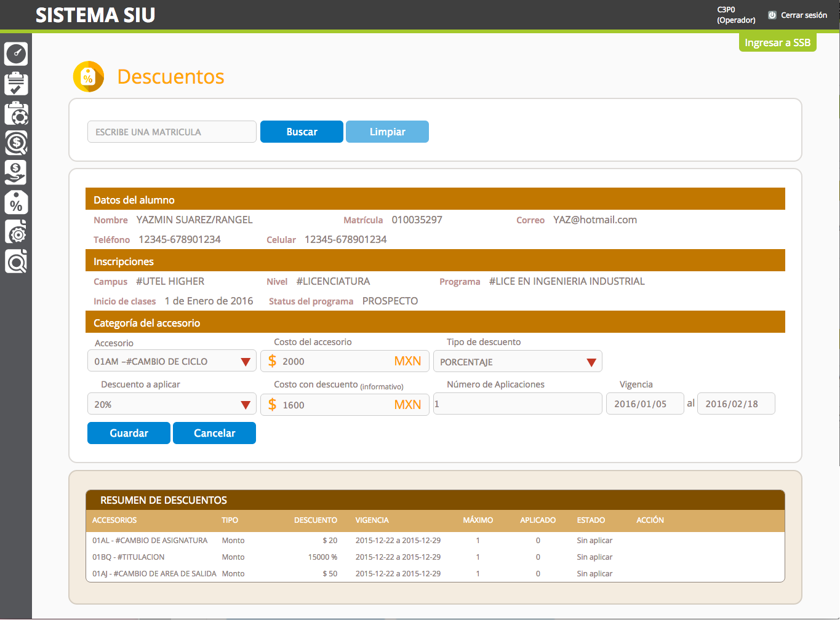
Task: Click row 01BQ - #TITULACION
Action: [435, 557]
